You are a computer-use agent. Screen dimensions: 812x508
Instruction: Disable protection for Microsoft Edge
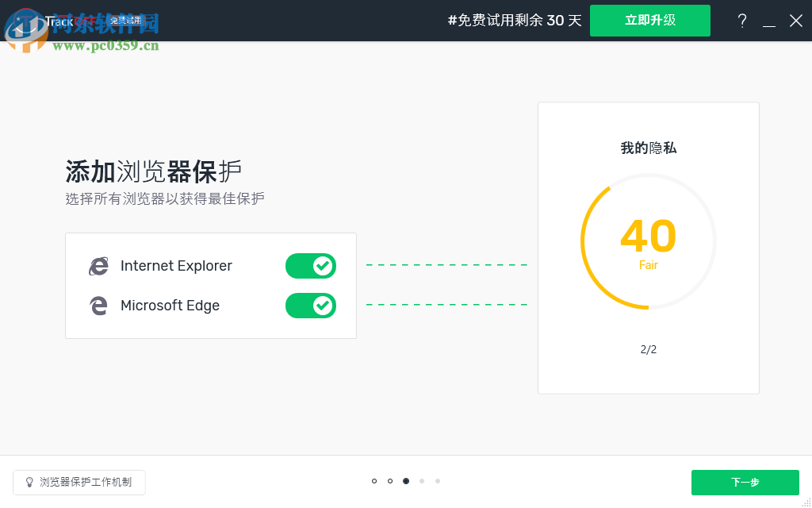(x=310, y=306)
